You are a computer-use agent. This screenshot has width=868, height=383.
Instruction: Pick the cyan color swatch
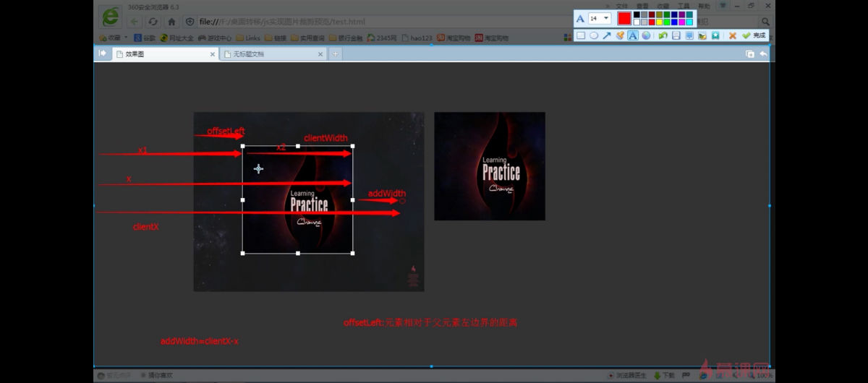click(689, 22)
